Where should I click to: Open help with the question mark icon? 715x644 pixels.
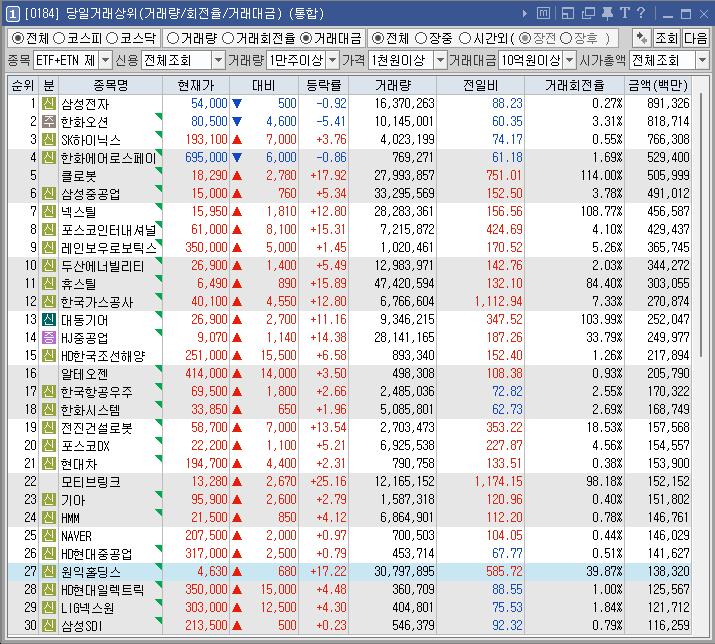[x=641, y=13]
